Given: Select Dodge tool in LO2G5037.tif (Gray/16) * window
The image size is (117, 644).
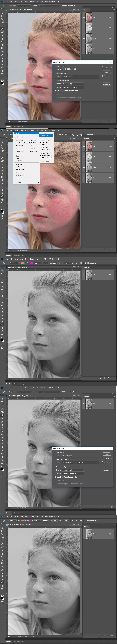Looking at the screenshot, I should (x=2, y=312).
